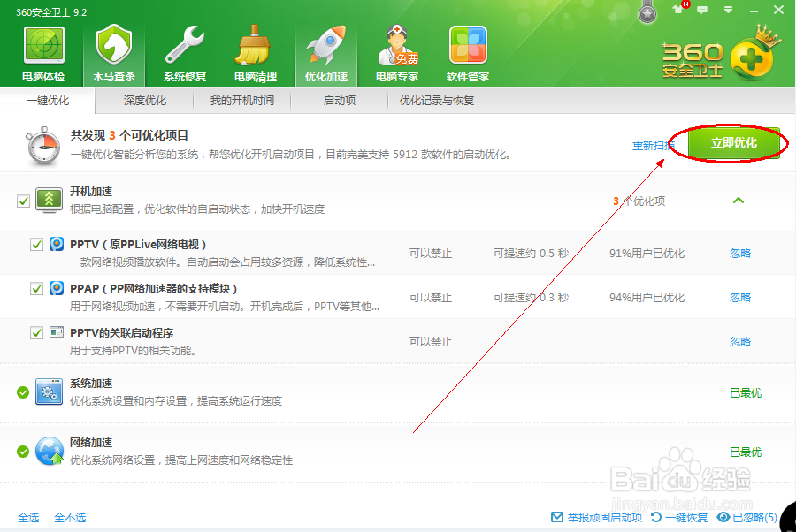Click 共发现 3 个可优化项目 heading

[x=129, y=135]
